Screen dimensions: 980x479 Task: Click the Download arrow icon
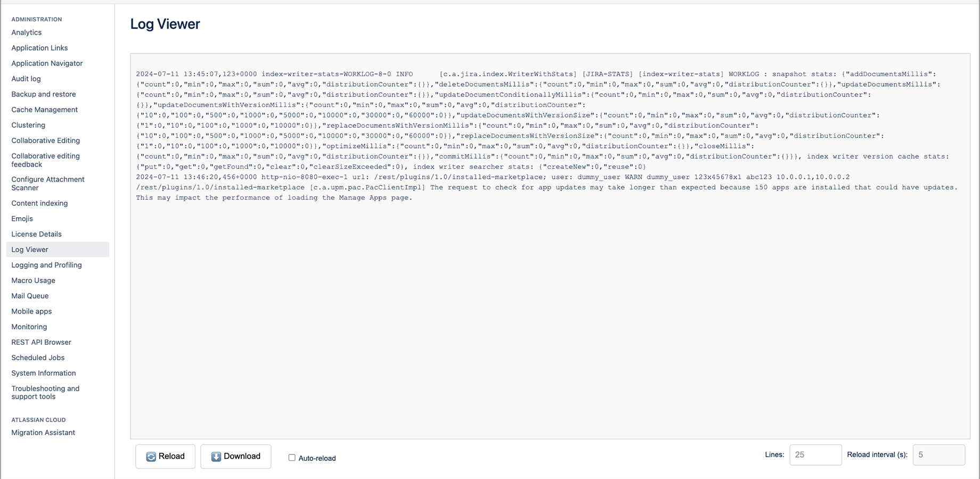216,457
